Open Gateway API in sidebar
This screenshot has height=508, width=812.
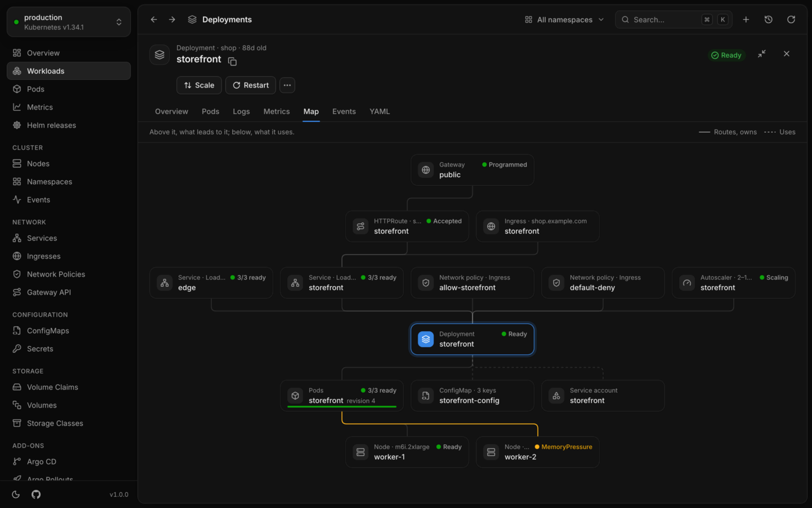[69, 292]
